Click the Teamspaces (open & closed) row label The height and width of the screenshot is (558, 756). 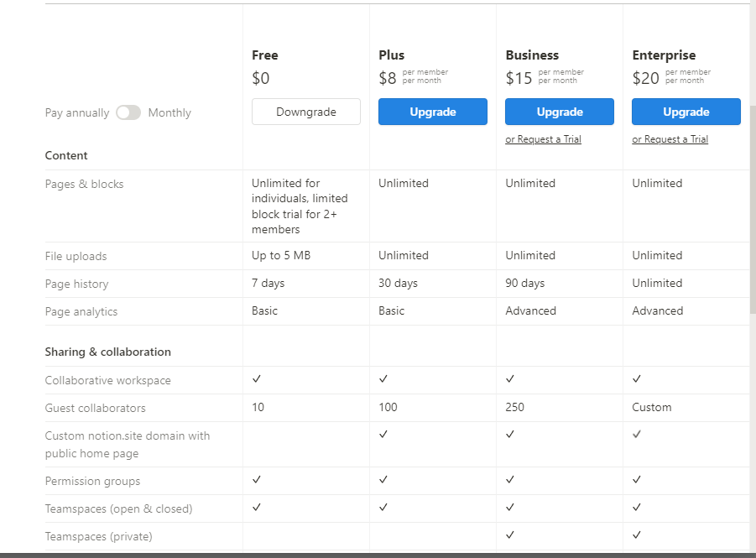(x=118, y=508)
